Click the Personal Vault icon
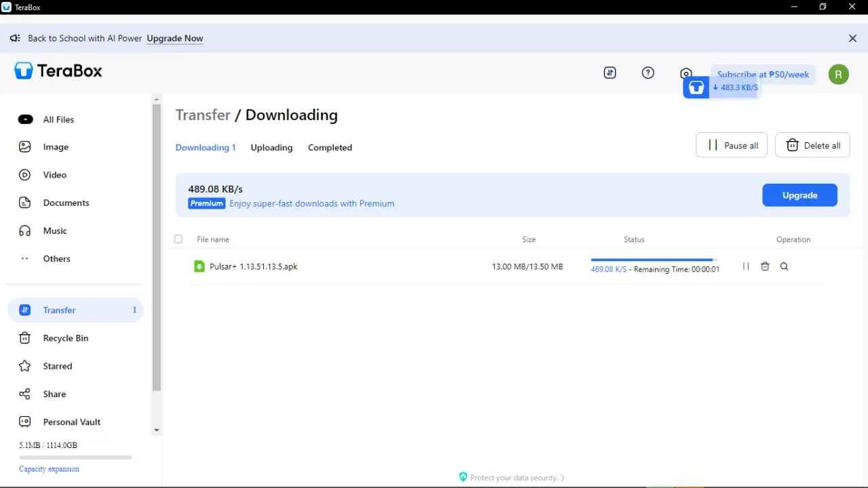Image resolution: width=868 pixels, height=488 pixels. tap(25, 422)
